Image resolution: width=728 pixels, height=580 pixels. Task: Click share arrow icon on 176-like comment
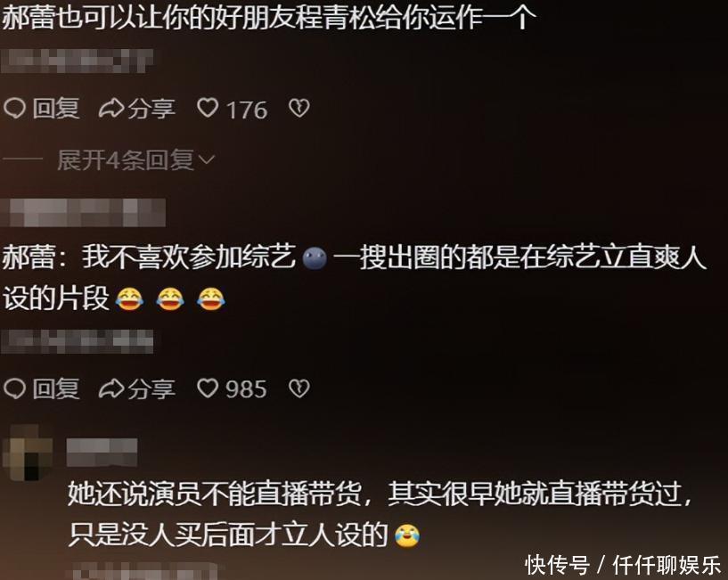coord(111,108)
